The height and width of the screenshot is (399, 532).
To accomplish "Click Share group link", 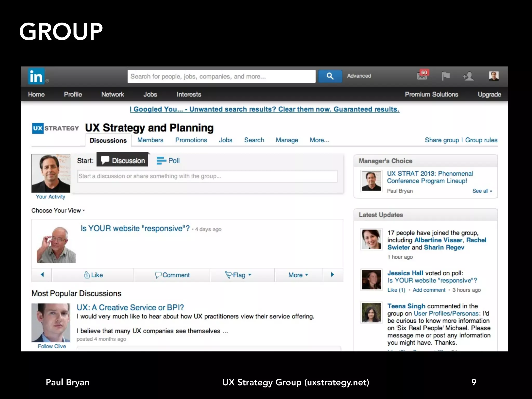I will [x=442, y=140].
